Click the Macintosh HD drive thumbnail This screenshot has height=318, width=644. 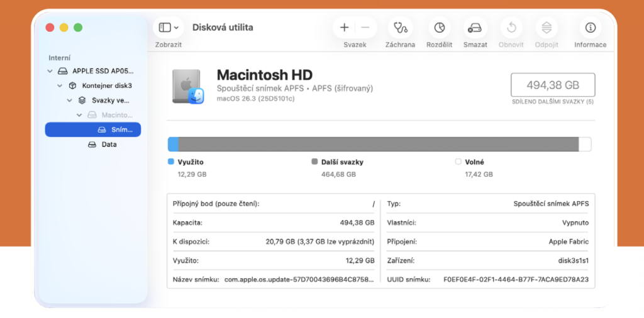click(186, 87)
